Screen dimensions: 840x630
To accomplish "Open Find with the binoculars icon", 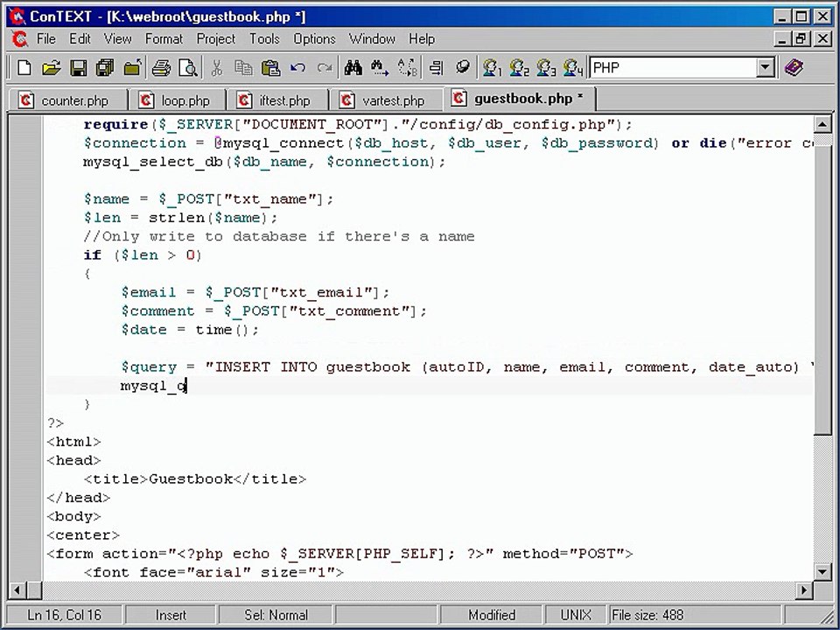I will pos(353,68).
